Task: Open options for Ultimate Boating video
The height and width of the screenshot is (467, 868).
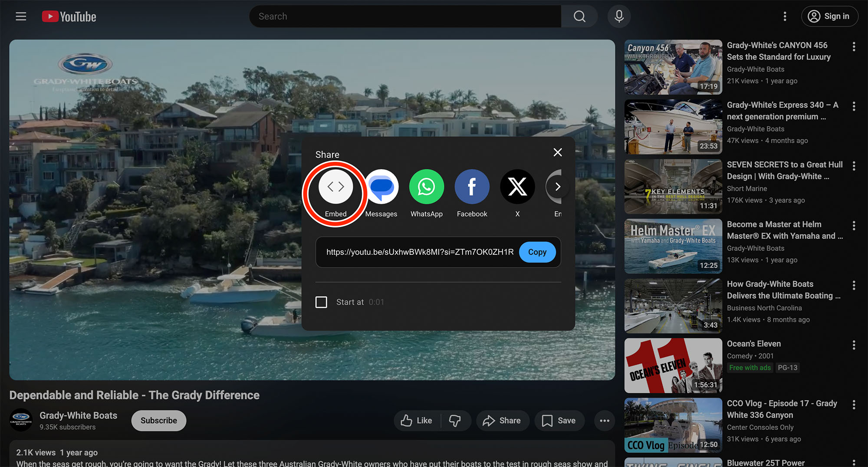Action: [854, 285]
